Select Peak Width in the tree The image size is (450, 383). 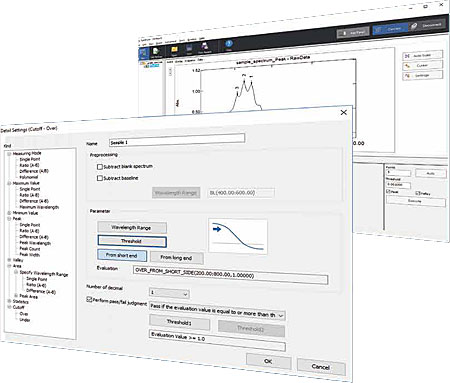coord(30,255)
